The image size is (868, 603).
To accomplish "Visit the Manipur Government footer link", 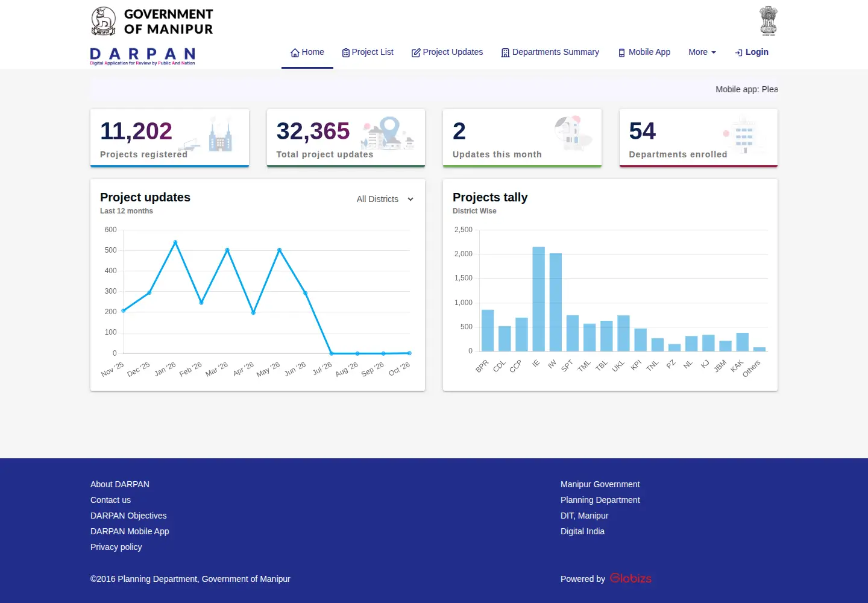I will pyautogui.click(x=600, y=484).
